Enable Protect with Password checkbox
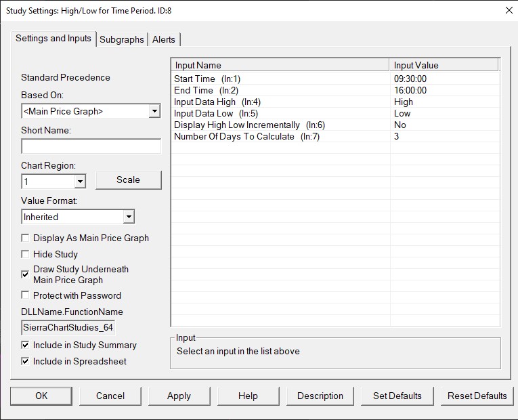Viewport: 518px width, 420px height. (x=25, y=295)
